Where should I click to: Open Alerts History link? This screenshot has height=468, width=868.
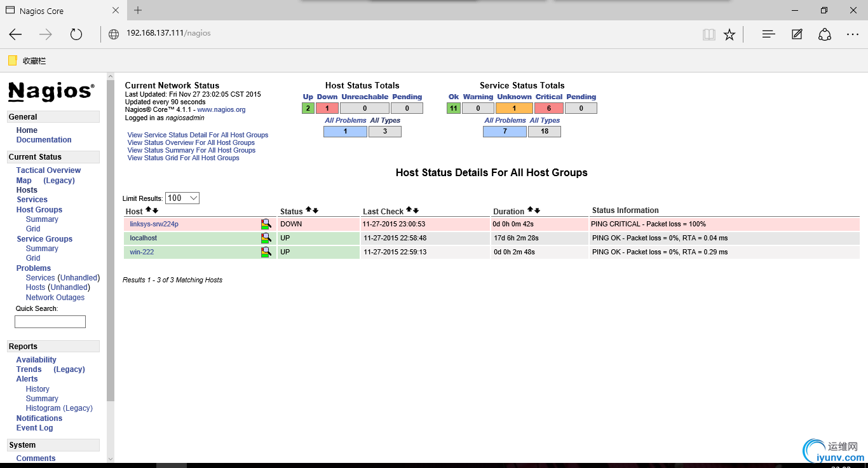tap(37, 389)
